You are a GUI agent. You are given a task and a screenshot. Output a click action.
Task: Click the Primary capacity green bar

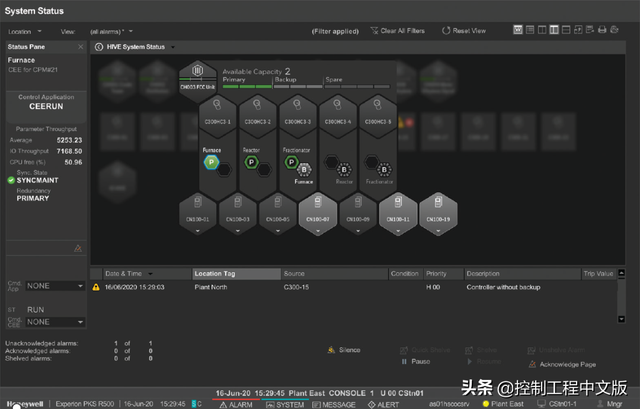(245, 87)
